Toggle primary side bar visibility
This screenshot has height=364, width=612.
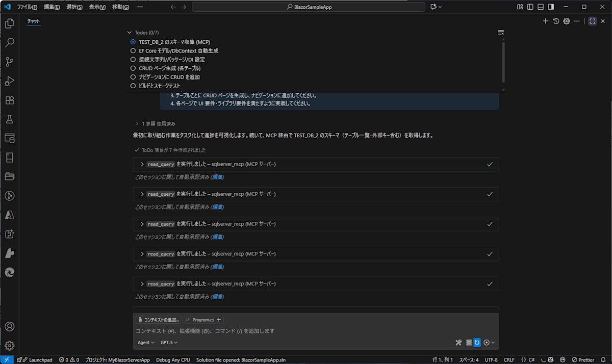coord(530,7)
